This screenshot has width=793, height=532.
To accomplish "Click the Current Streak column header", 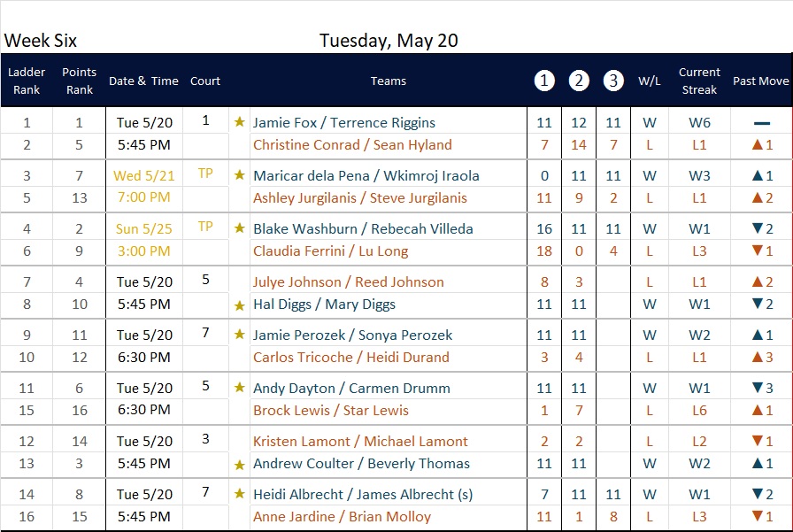I will coord(699,81).
